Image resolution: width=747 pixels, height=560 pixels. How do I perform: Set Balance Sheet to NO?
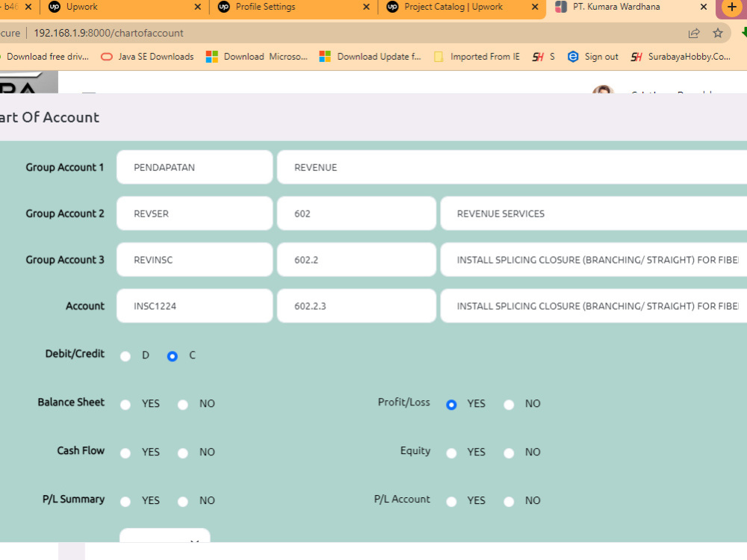click(x=183, y=405)
